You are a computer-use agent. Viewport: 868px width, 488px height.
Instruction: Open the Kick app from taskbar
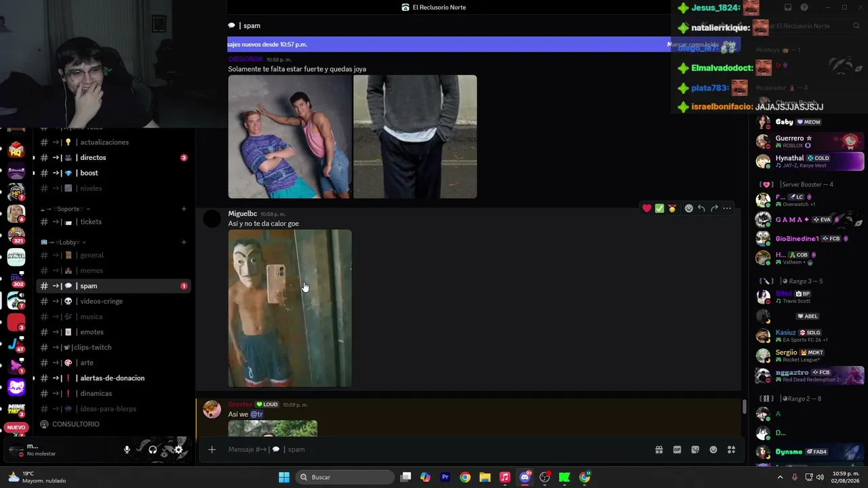[564, 477]
